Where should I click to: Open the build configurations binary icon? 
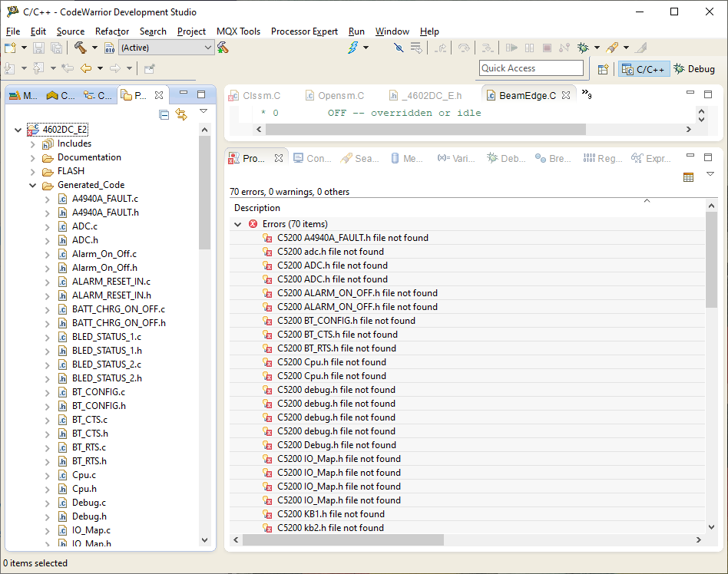(110, 48)
